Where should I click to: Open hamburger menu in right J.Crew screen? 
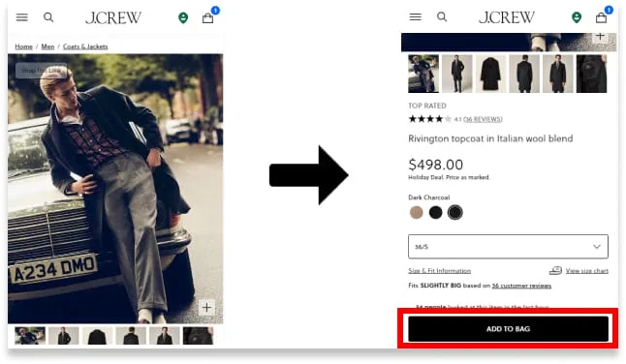[x=415, y=16]
